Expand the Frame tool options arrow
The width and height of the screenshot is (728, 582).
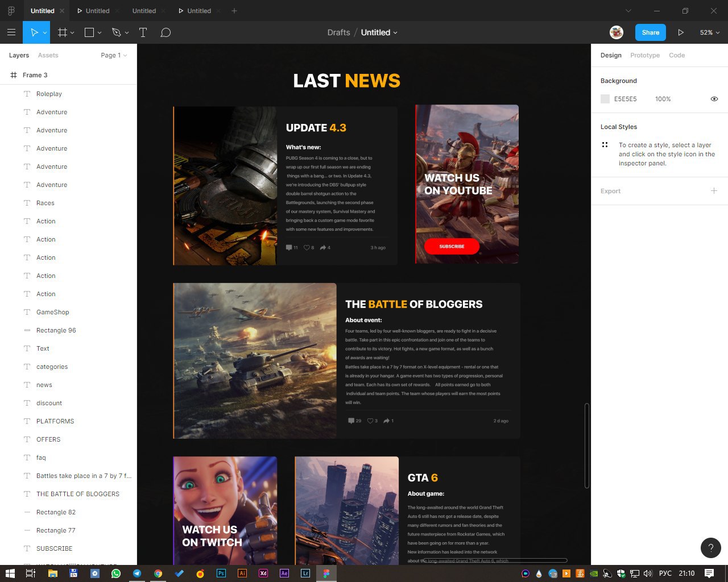72,33
